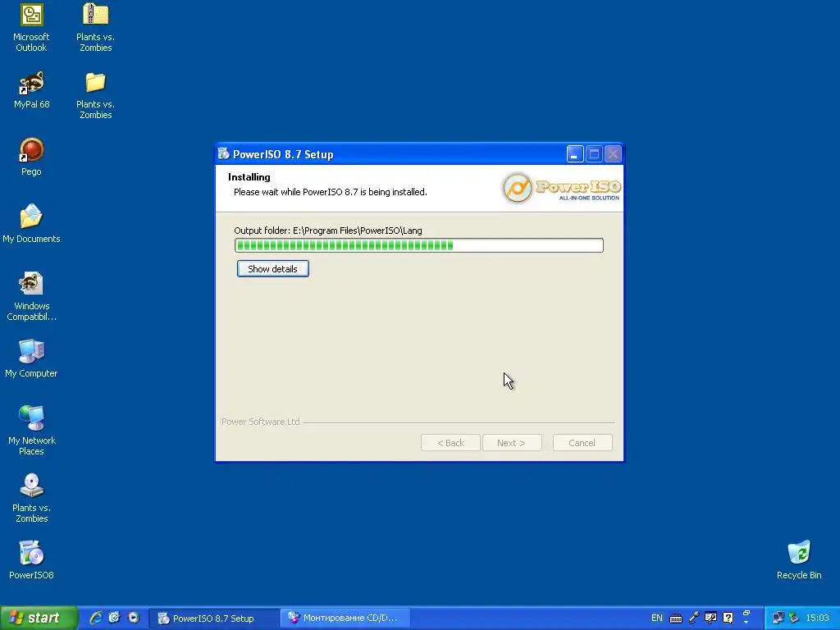Click the greyed < Back button
Image resolution: width=840 pixels, height=630 pixels.
tap(450, 443)
